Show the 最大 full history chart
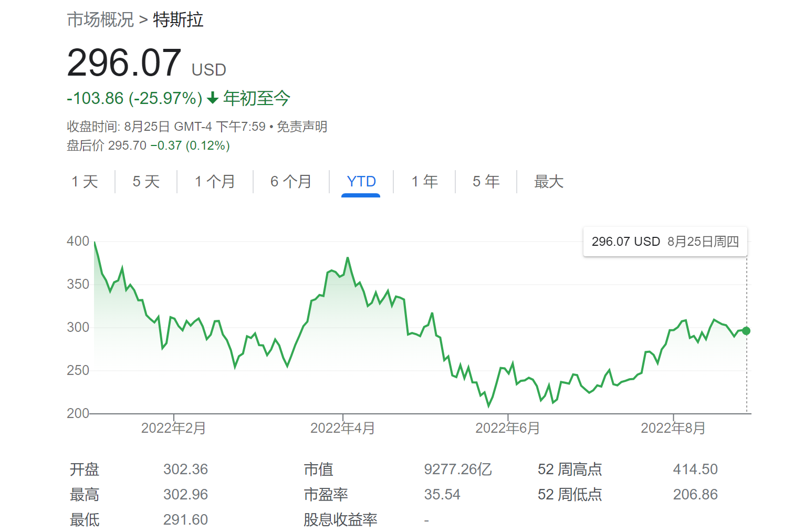The height and width of the screenshot is (532, 804). (x=548, y=181)
